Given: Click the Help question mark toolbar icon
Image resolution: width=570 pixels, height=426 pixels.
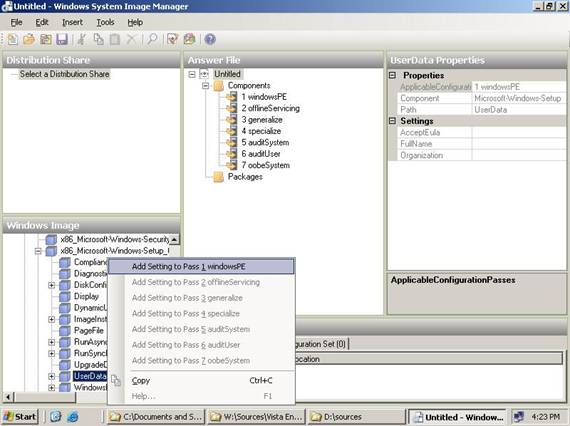Looking at the screenshot, I should (210, 39).
